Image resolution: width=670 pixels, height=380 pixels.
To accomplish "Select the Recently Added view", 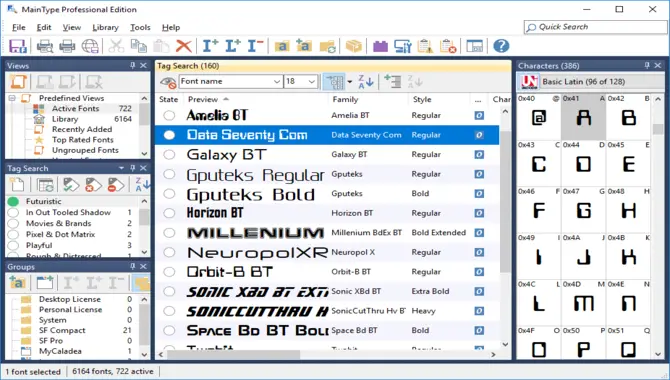I will (82, 129).
